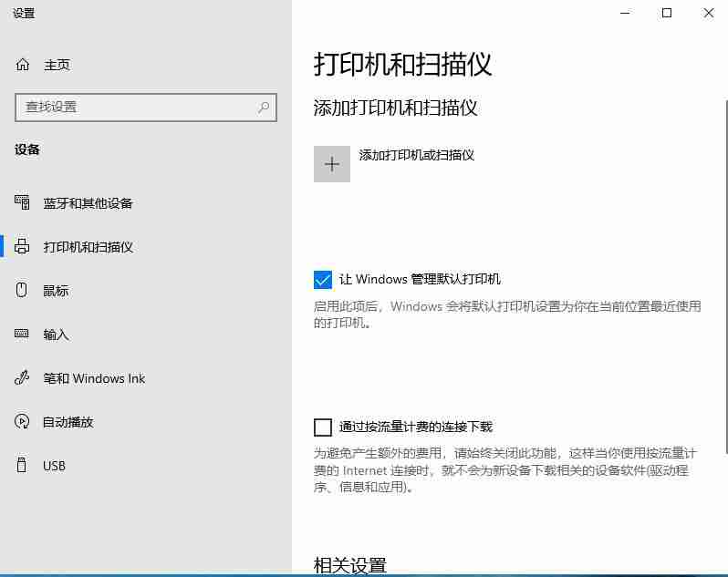The width and height of the screenshot is (728, 577).
Task: Close the 设置 window
Action: coord(709,13)
